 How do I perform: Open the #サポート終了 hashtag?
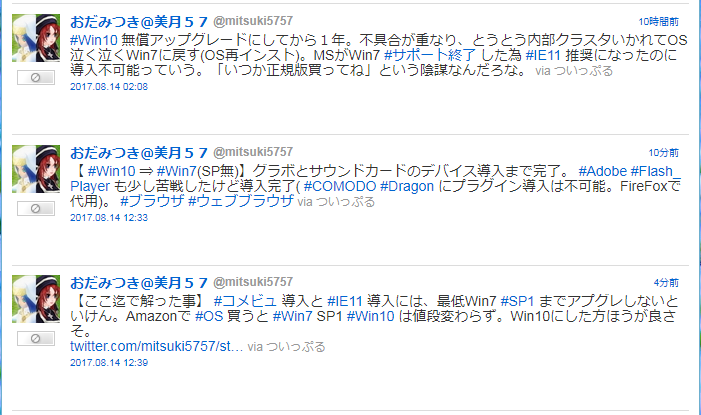click(x=430, y=55)
